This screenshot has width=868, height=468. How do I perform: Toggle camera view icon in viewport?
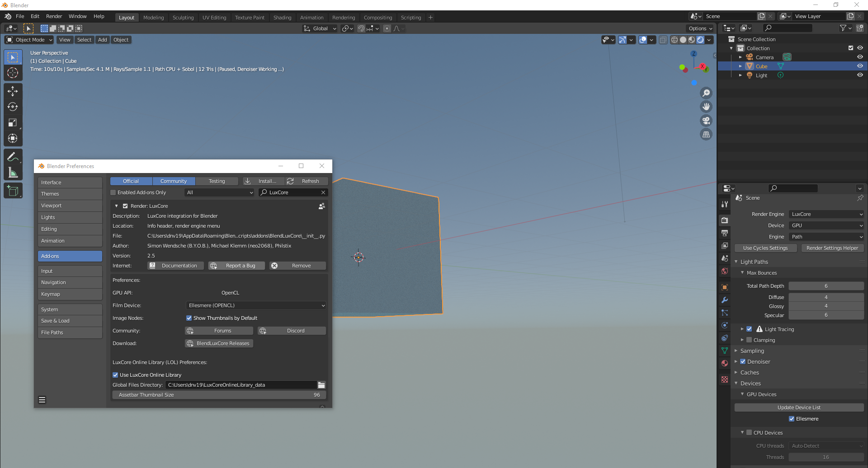click(x=706, y=121)
